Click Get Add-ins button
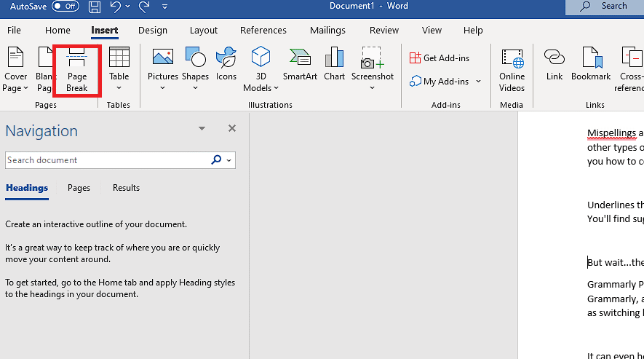The width and height of the screenshot is (644, 359). click(x=439, y=58)
